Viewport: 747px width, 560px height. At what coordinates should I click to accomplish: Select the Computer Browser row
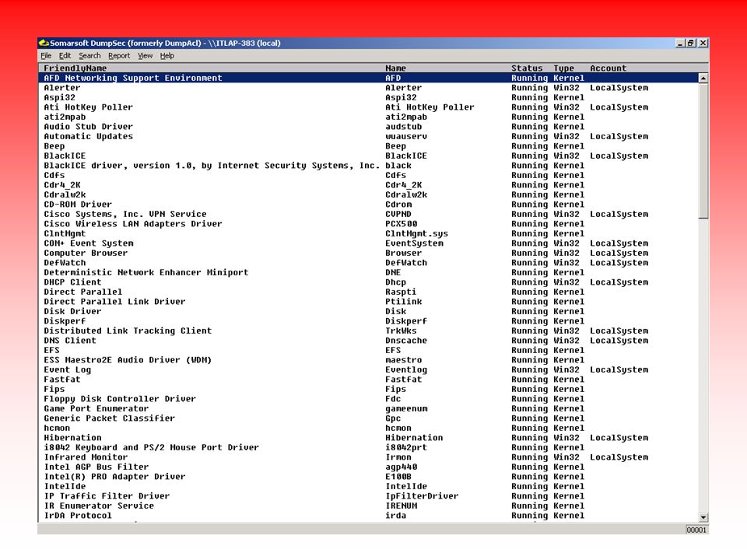pyautogui.click(x=368, y=253)
